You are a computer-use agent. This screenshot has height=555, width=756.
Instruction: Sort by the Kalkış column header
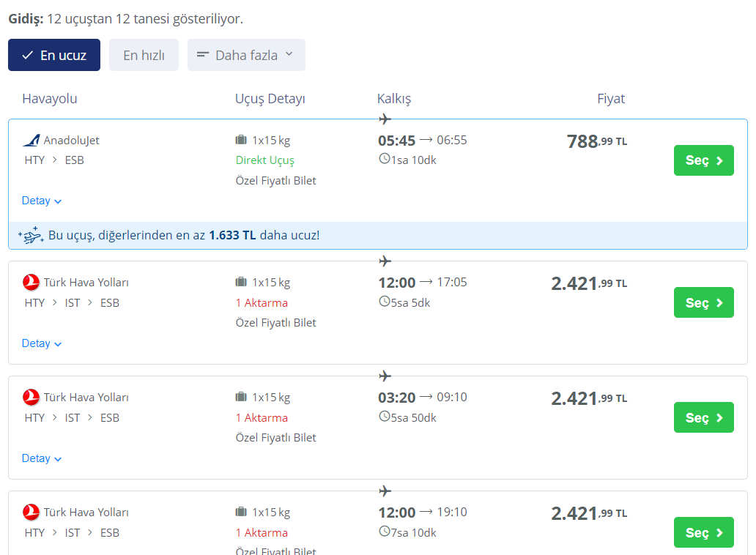click(x=394, y=99)
